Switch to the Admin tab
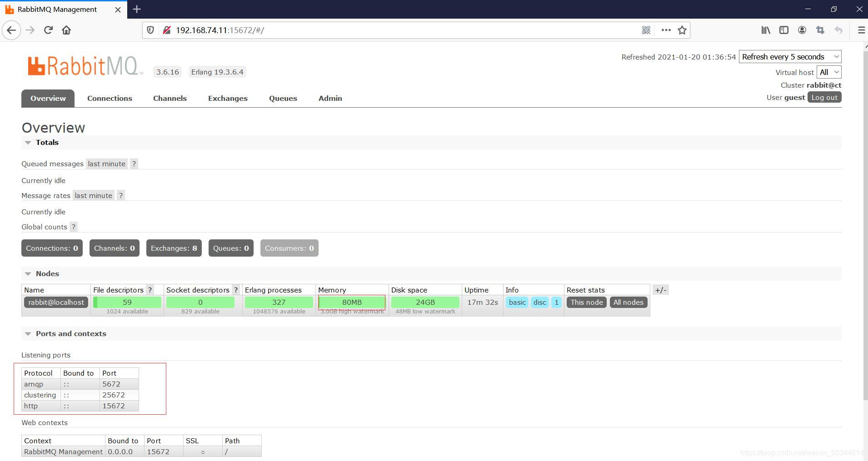Image resolution: width=868 pixels, height=461 pixels. coord(330,99)
